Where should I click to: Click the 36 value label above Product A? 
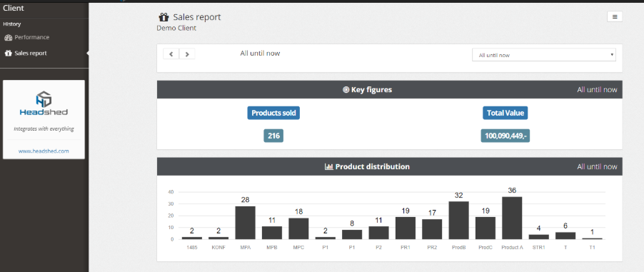coord(512,191)
